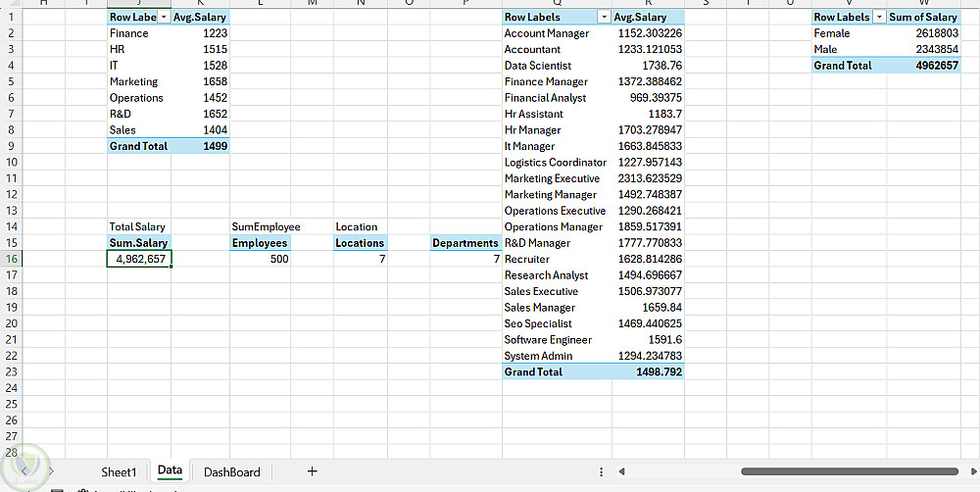Select the 4,962,657 Sum.Salary cell
The width and height of the screenshot is (980, 492).
tap(139, 259)
